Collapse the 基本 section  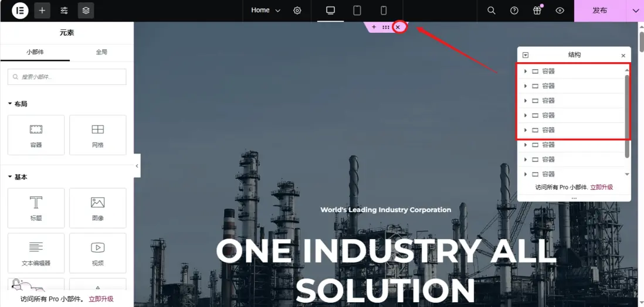pos(18,177)
